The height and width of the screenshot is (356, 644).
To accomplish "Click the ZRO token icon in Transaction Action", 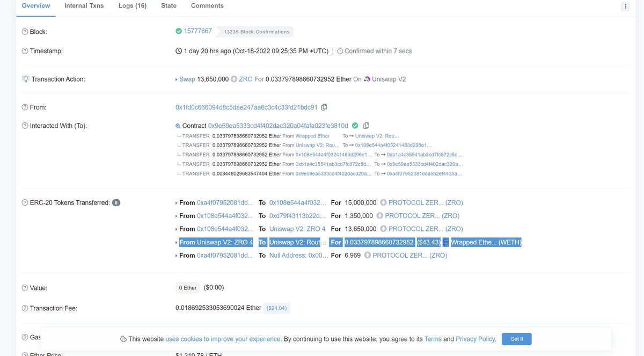I will pyautogui.click(x=234, y=79).
